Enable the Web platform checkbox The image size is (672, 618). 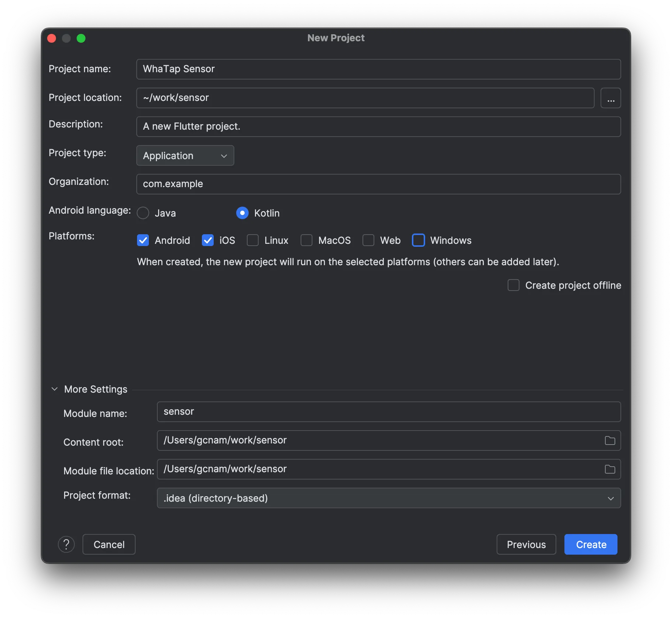pyautogui.click(x=368, y=240)
